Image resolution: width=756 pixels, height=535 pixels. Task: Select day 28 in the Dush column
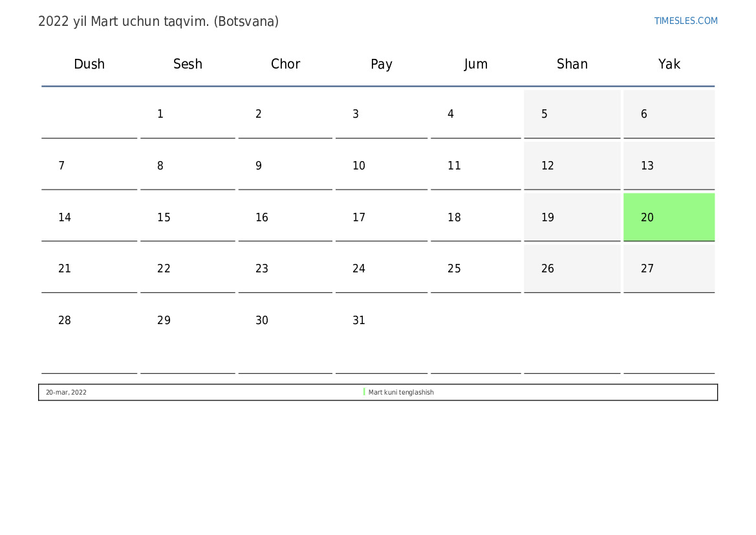point(65,321)
